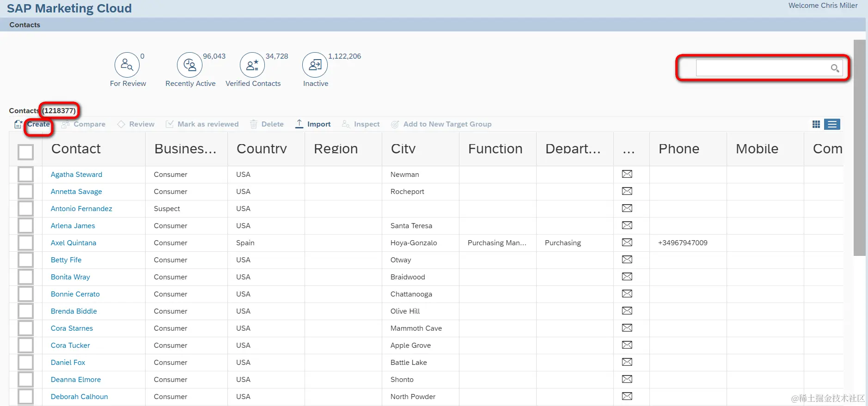Select the Agatha Steward row checkbox
Image resolution: width=868 pixels, height=406 pixels.
25,175
